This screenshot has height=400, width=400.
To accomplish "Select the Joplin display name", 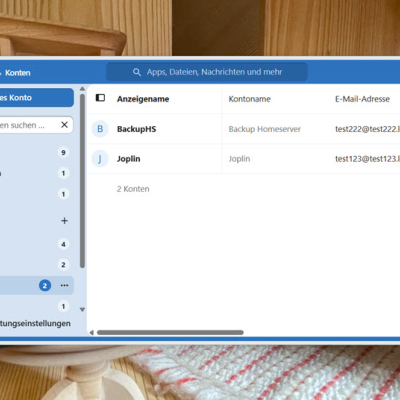I will [x=129, y=159].
